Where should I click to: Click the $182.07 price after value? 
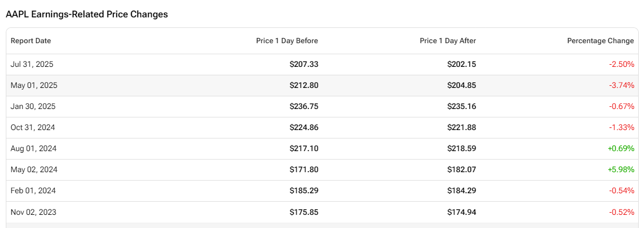(462, 170)
